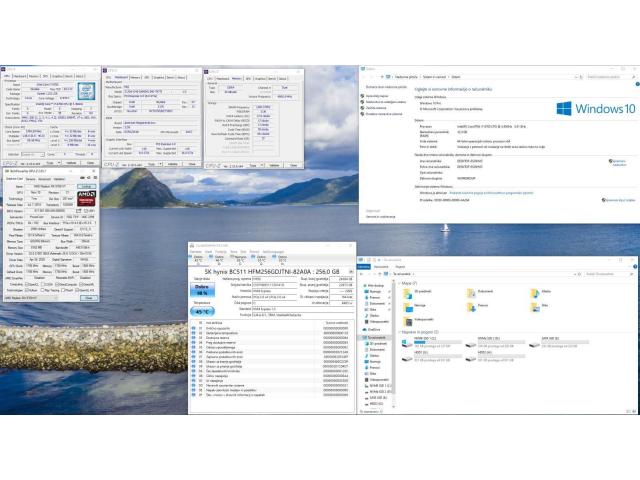The width and height of the screenshot is (640, 480).
Task: Click the next disk arrow in CrystalDiskInfo
Action: click(351, 271)
